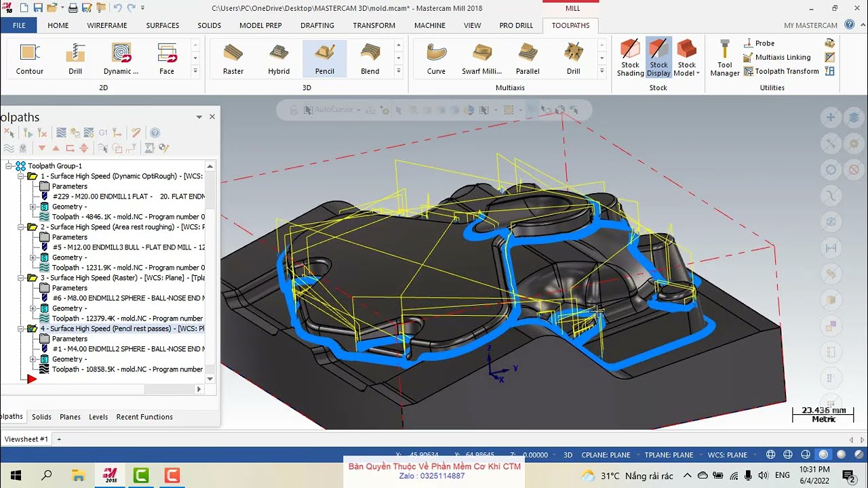The width and height of the screenshot is (868, 488).
Task: Open the VIEW ribbon tab
Action: [472, 25]
